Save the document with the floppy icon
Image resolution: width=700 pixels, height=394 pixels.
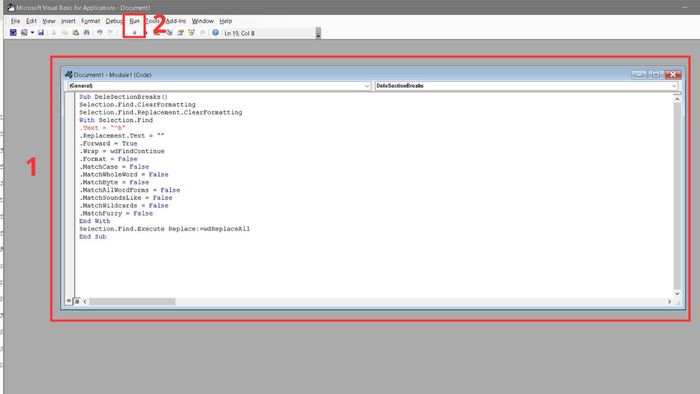[x=41, y=33]
